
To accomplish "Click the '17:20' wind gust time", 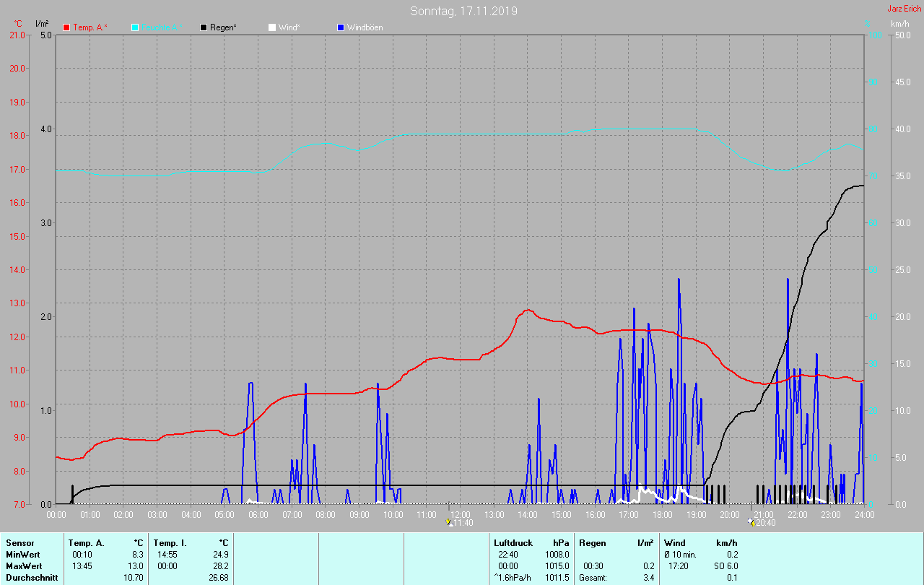I will click(x=679, y=565).
